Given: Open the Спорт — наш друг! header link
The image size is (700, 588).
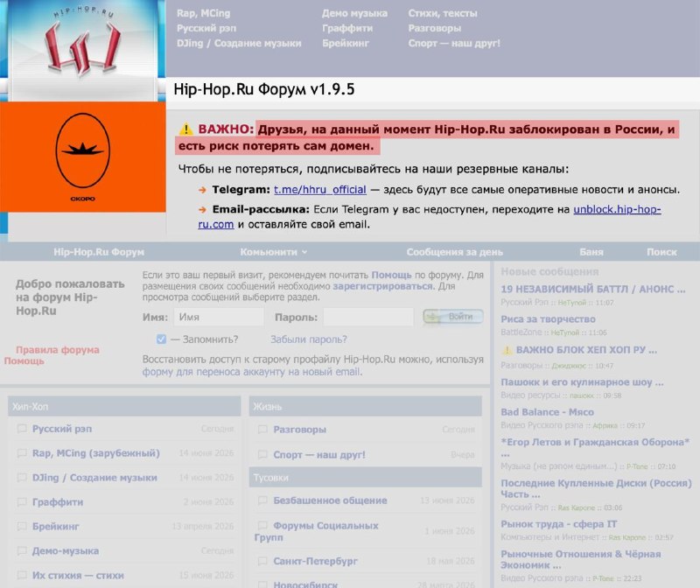Looking at the screenshot, I should (x=454, y=43).
